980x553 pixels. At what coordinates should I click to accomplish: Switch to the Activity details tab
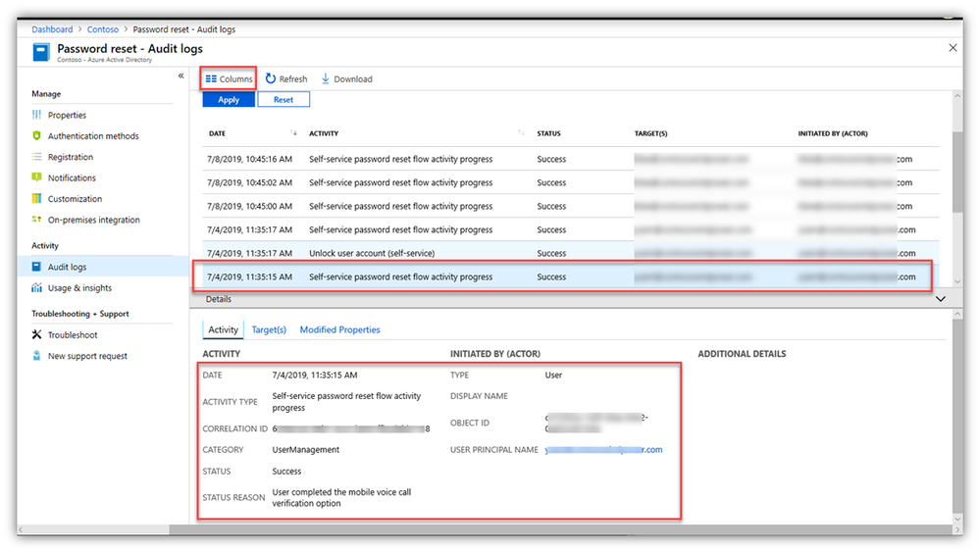tap(223, 329)
